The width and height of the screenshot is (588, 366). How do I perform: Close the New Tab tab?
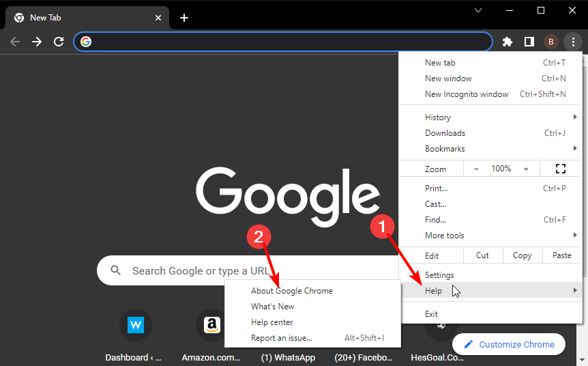coord(158,18)
